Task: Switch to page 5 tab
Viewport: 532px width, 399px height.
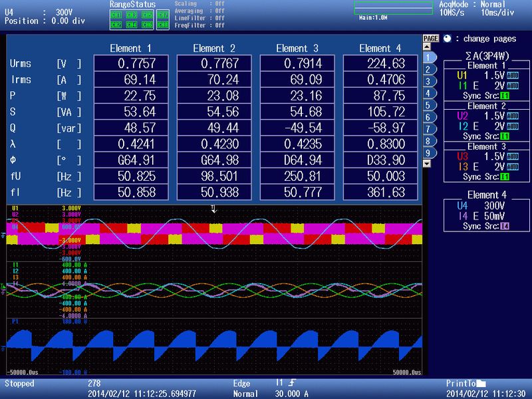Action: (428, 105)
